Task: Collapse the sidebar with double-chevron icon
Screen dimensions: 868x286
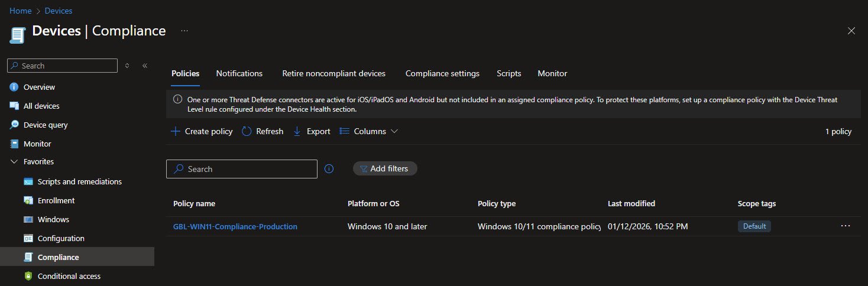Action: pyautogui.click(x=145, y=66)
